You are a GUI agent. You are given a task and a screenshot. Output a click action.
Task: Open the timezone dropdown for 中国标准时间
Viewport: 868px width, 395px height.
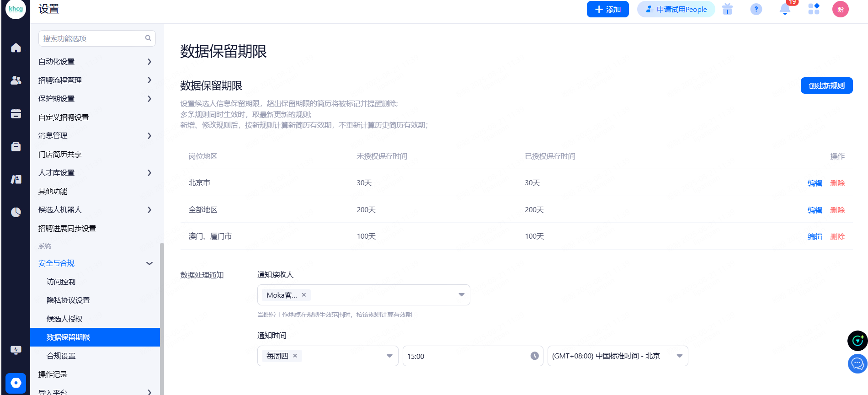tap(679, 356)
